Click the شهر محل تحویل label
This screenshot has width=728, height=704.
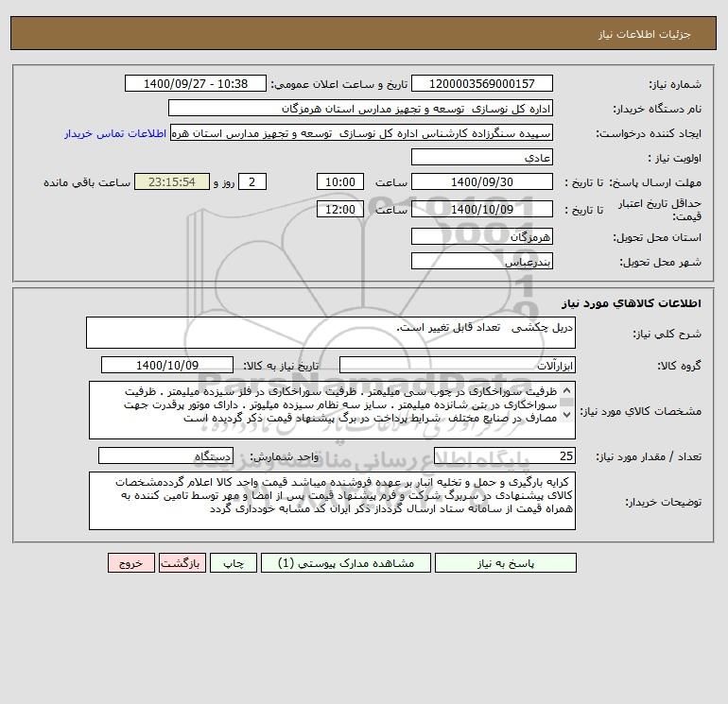pos(660,262)
